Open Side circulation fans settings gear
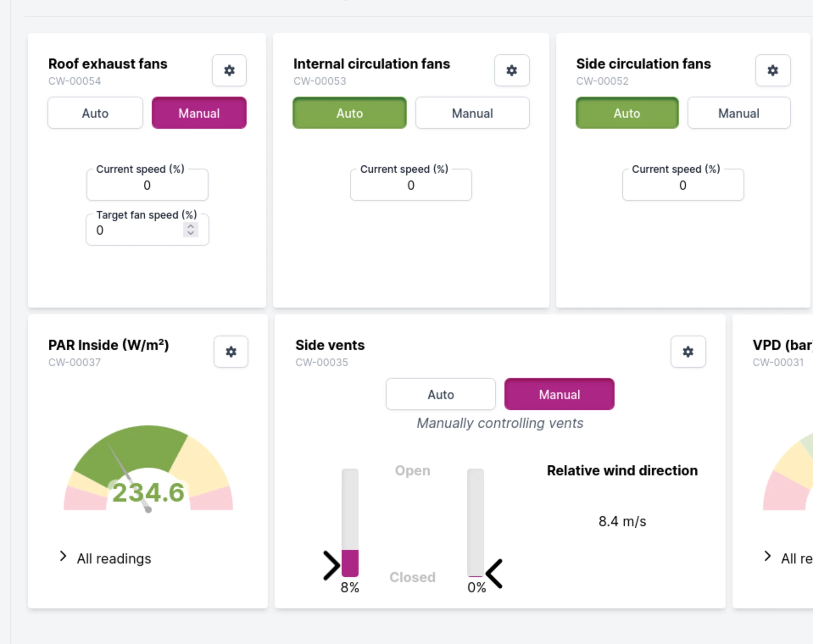Screen dimensions: 813x644 [773, 70]
